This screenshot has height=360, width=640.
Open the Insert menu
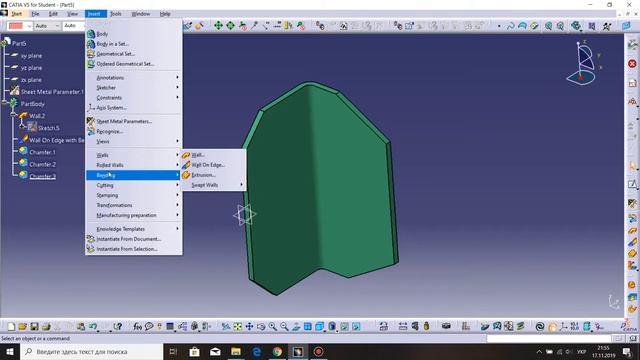[x=94, y=14]
